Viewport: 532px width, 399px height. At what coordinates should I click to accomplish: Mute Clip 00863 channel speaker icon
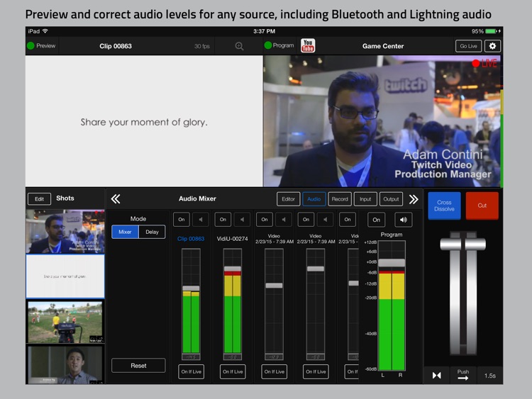click(x=201, y=219)
